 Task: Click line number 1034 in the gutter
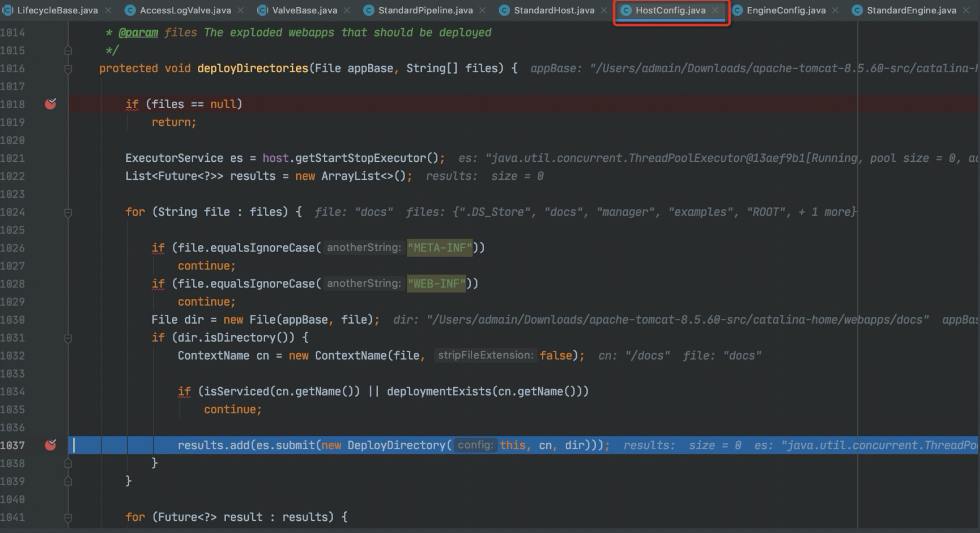tap(13, 391)
